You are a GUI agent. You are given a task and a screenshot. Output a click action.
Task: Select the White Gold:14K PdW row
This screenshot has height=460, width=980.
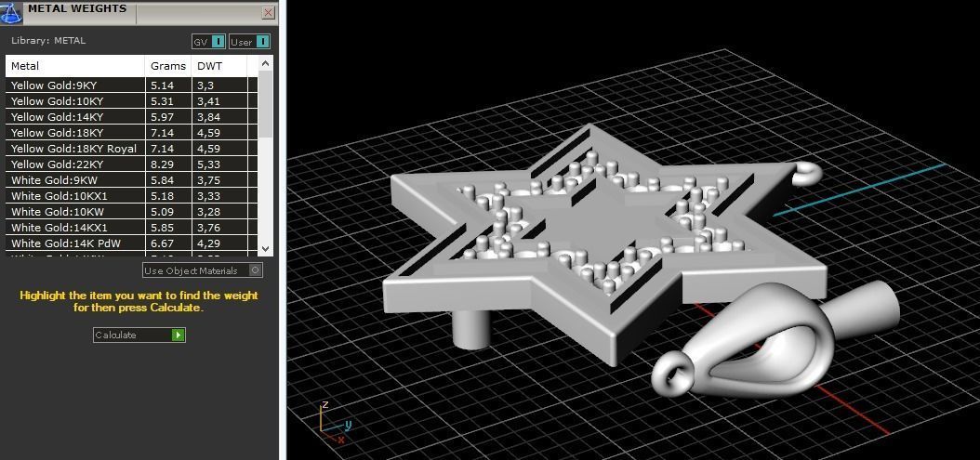[131, 243]
